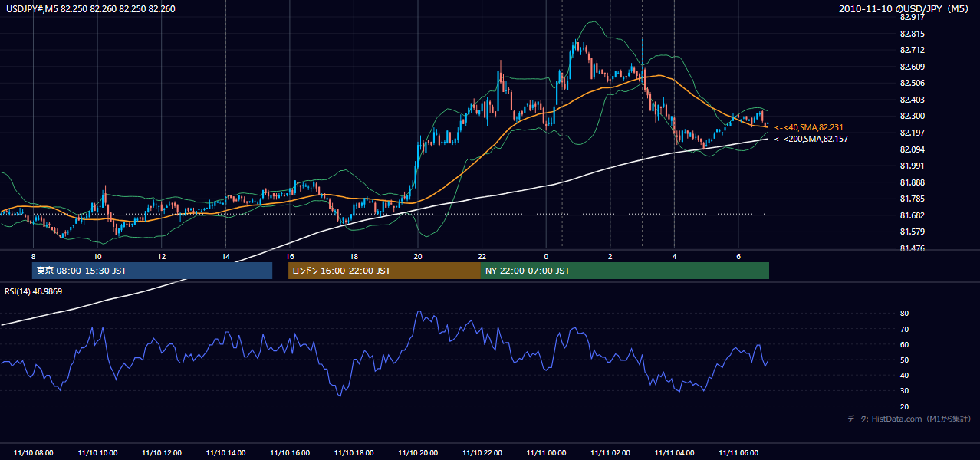
Task: Click the ロンドン 16:00-22:00 JST session bar
Action: [384, 271]
